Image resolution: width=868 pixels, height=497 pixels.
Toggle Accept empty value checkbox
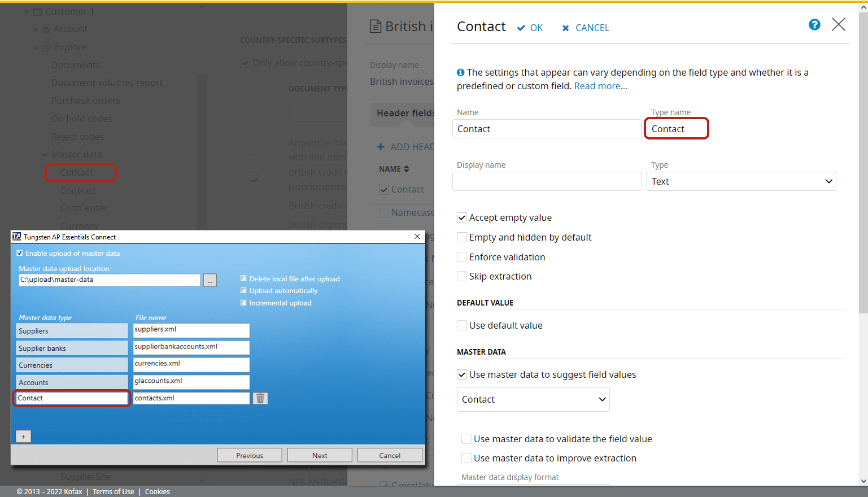(462, 217)
